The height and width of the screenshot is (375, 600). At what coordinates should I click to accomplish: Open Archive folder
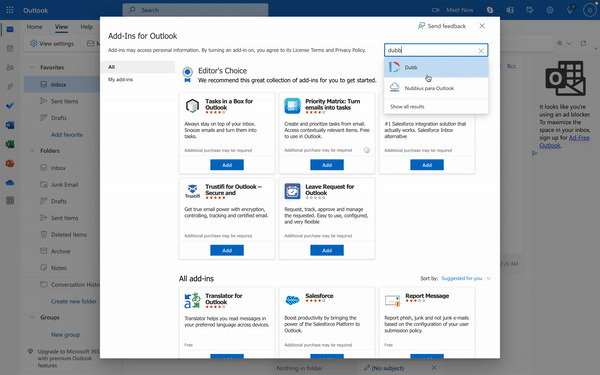point(60,251)
